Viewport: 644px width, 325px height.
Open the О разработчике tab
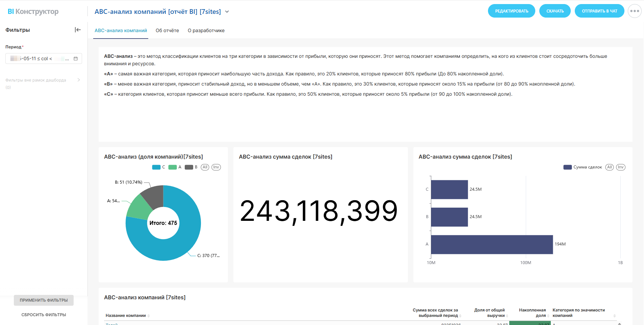click(x=206, y=30)
